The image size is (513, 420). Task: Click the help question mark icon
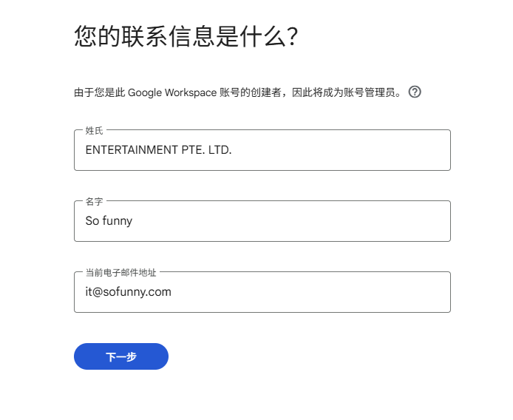pos(415,92)
